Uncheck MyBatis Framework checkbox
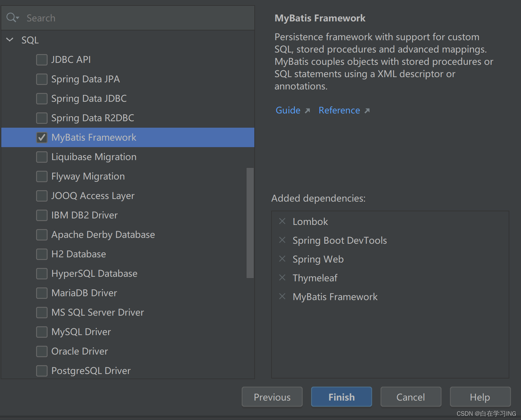Screen dimensions: 521x420 tap(42, 137)
